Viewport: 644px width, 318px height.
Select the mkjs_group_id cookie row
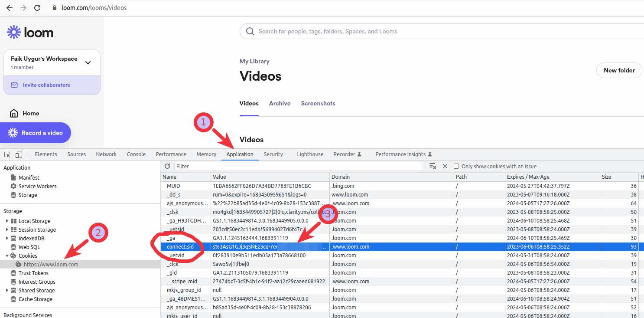[402, 290]
